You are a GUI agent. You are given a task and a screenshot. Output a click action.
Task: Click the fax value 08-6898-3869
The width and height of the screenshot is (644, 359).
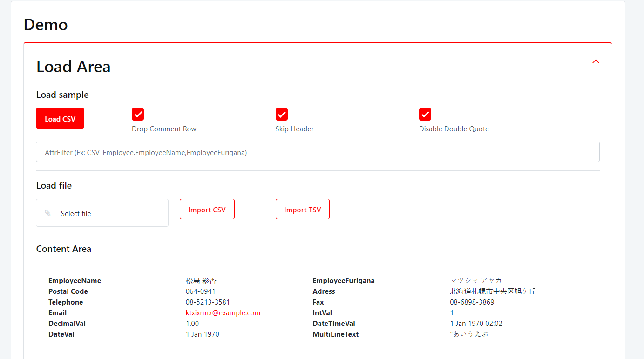point(472,302)
